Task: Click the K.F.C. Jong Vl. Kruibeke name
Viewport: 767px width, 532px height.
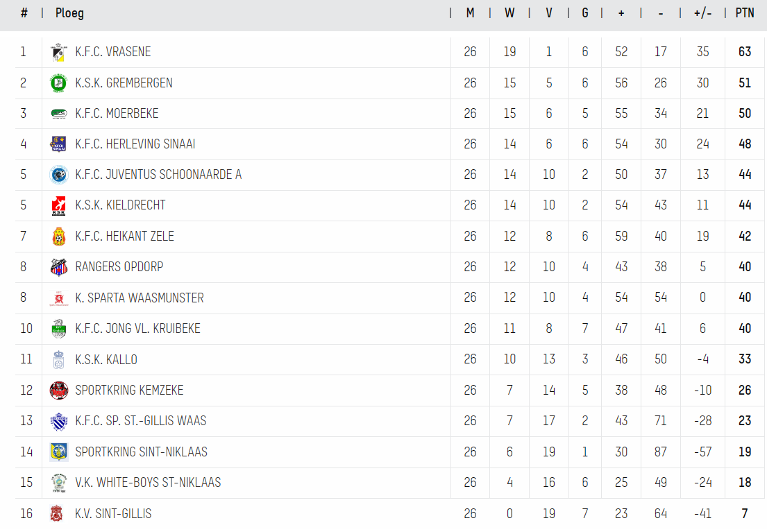Action: (x=138, y=329)
